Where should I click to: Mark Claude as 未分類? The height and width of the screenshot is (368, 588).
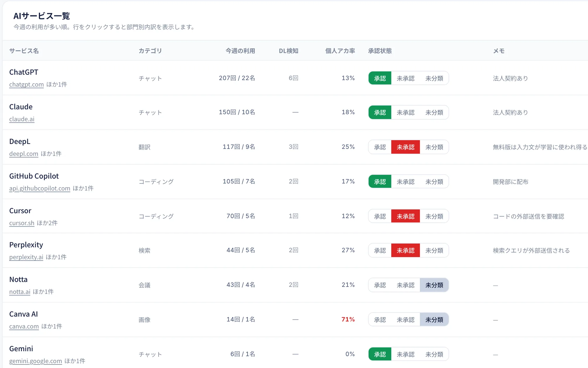click(434, 112)
